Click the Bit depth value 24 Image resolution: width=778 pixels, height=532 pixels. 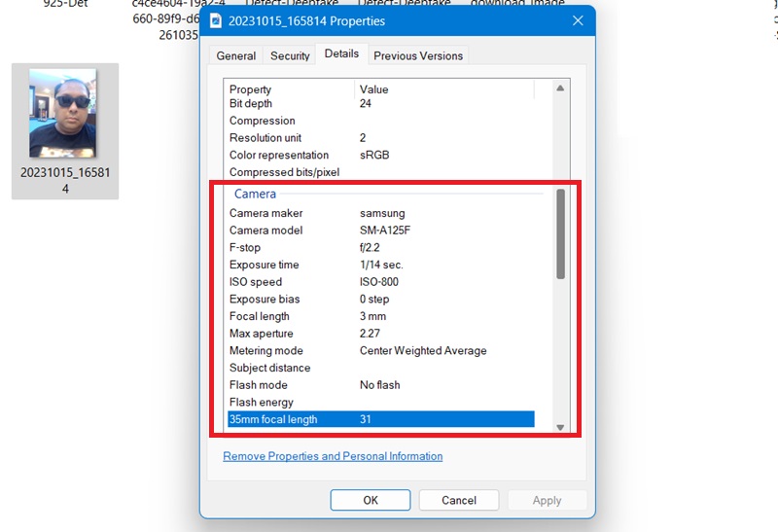(366, 104)
